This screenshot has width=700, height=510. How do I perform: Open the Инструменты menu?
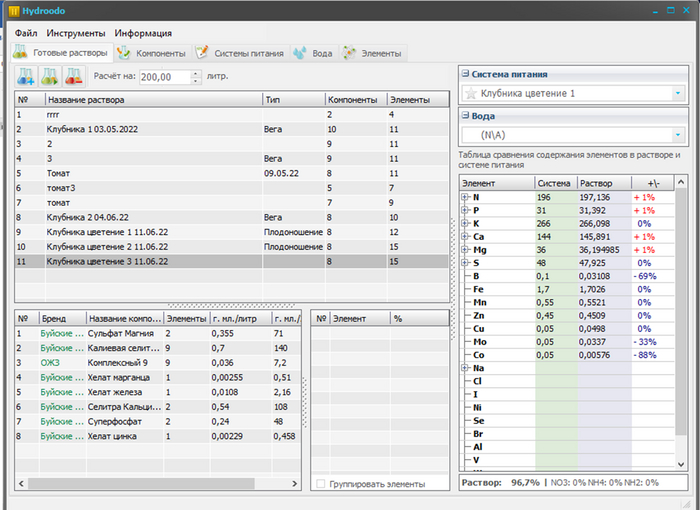point(75,33)
